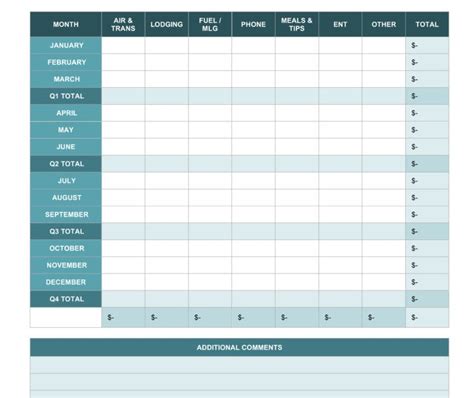This screenshot has height=398, width=474.
Task: Click the July OTHER cell
Action: [384, 181]
